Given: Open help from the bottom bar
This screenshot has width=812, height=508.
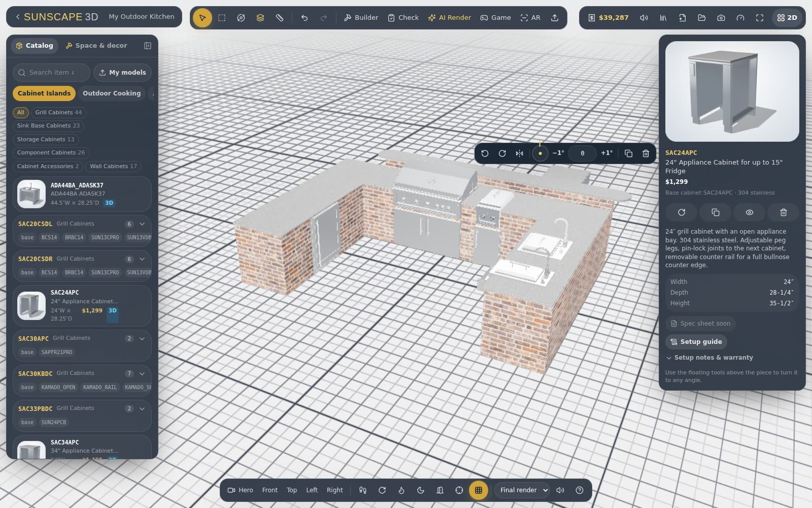Looking at the screenshot, I should (x=580, y=490).
